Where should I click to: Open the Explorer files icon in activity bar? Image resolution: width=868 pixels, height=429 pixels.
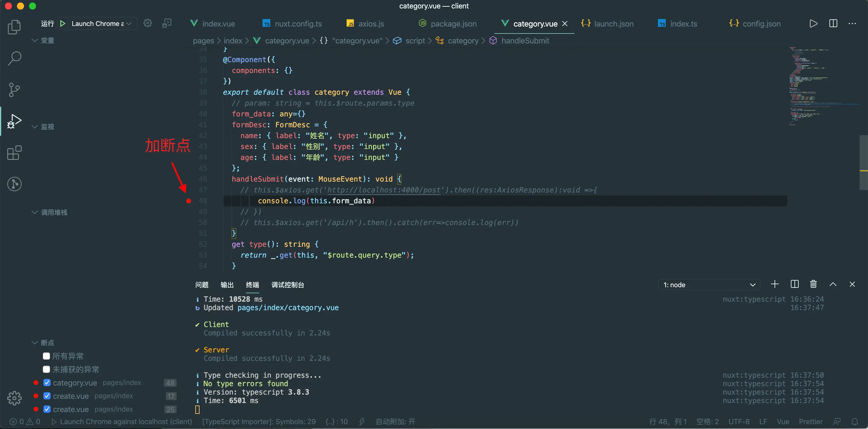tap(14, 27)
